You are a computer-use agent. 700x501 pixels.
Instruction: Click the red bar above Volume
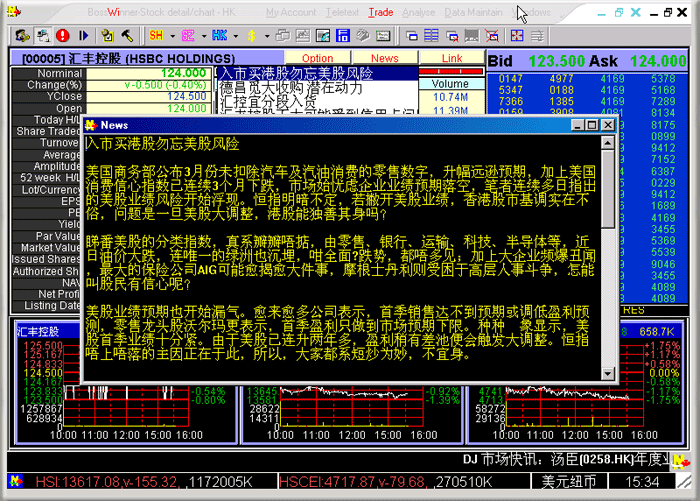(x=451, y=71)
